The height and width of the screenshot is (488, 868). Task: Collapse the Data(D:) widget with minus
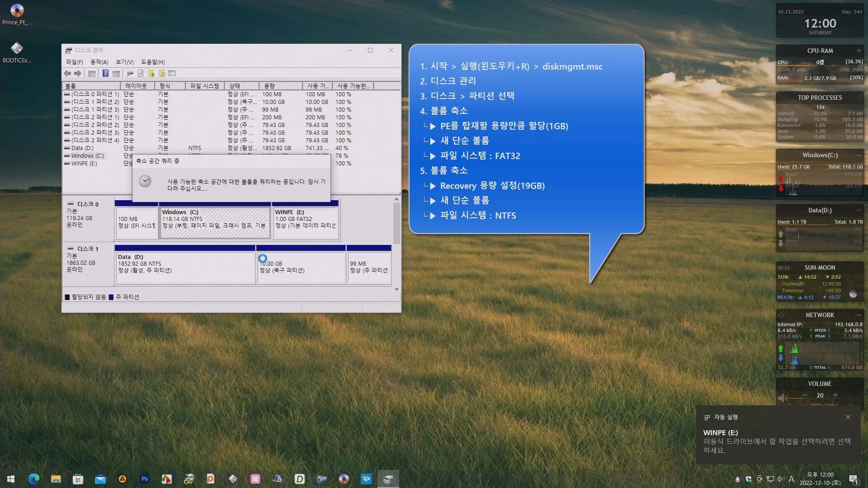point(859,210)
